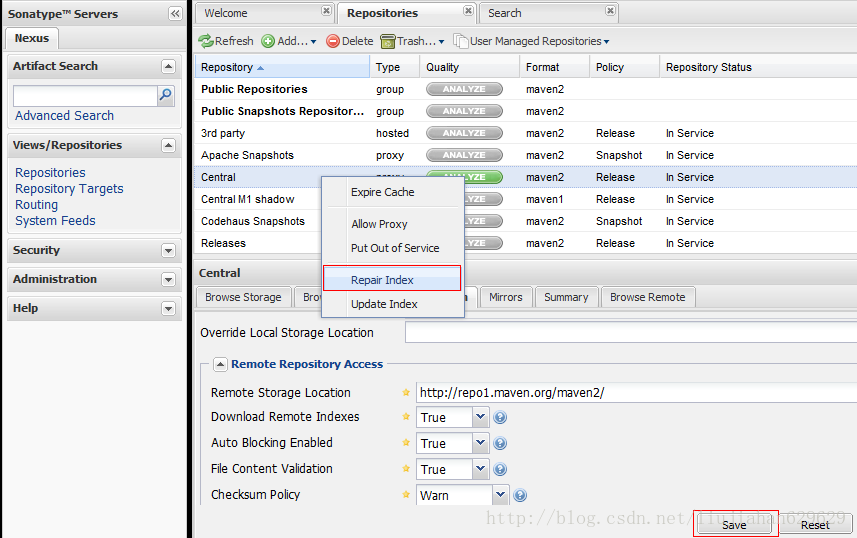857x538 pixels.
Task: Click the Refresh toolbar button
Action: pos(226,41)
